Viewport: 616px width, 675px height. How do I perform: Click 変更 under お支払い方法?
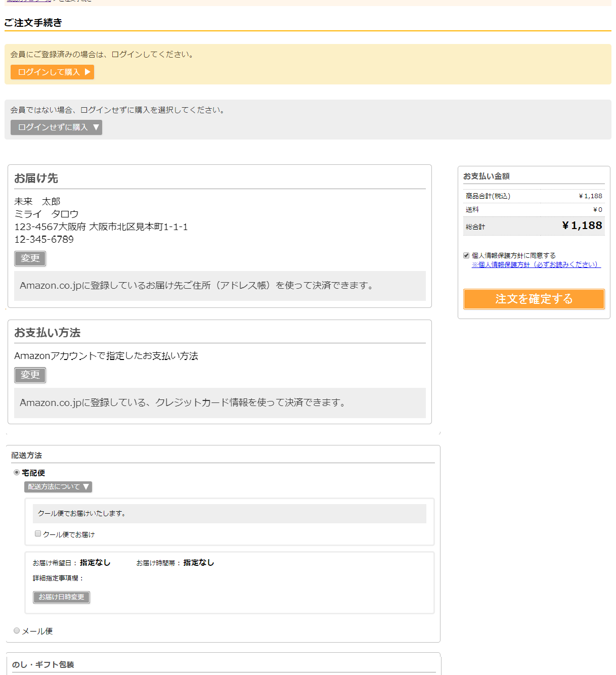[30, 375]
